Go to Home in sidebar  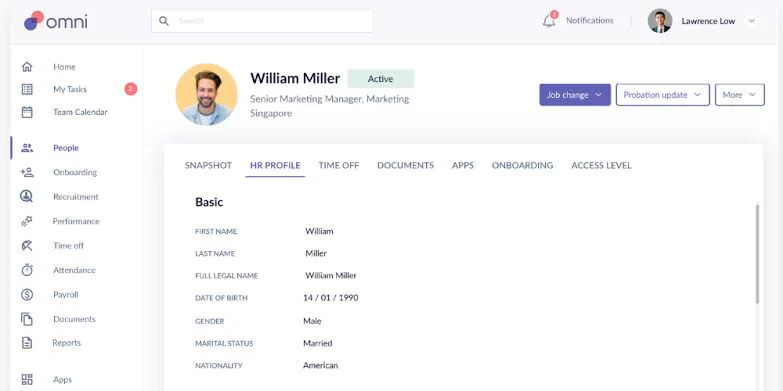click(x=64, y=67)
